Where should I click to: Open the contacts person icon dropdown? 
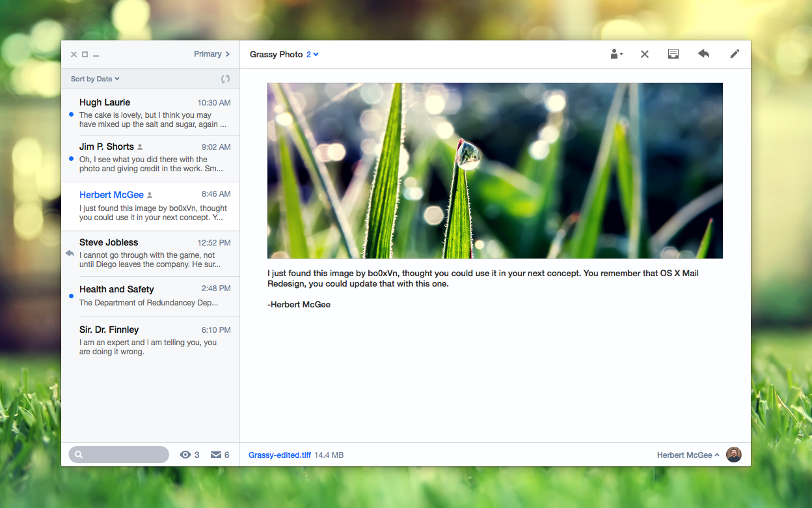pyautogui.click(x=616, y=54)
